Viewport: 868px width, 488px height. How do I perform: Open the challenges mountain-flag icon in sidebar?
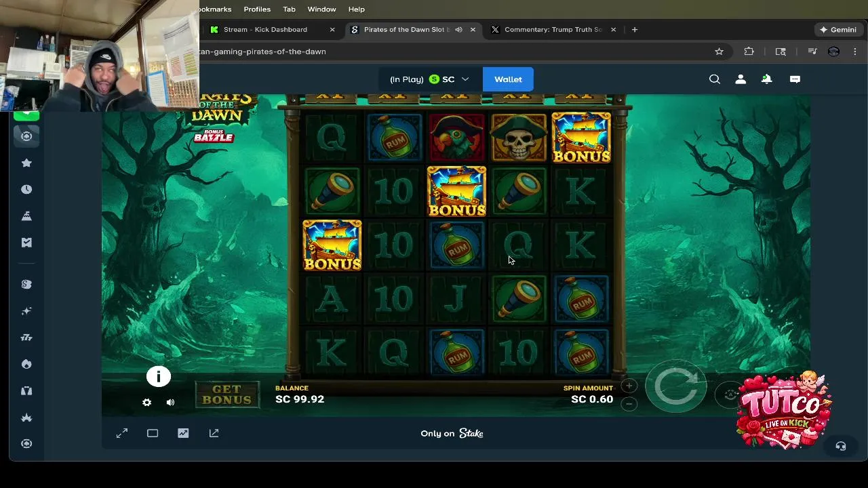pyautogui.click(x=26, y=216)
